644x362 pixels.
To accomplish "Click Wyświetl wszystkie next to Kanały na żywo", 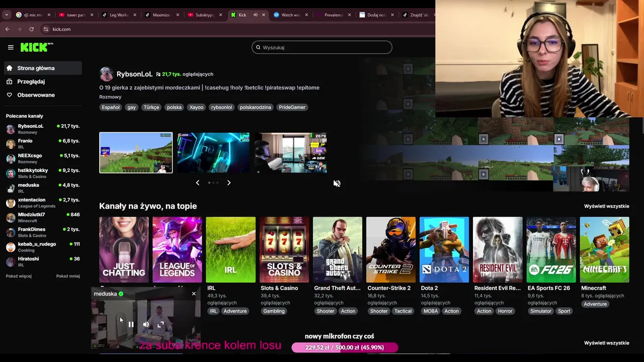I will (606, 206).
